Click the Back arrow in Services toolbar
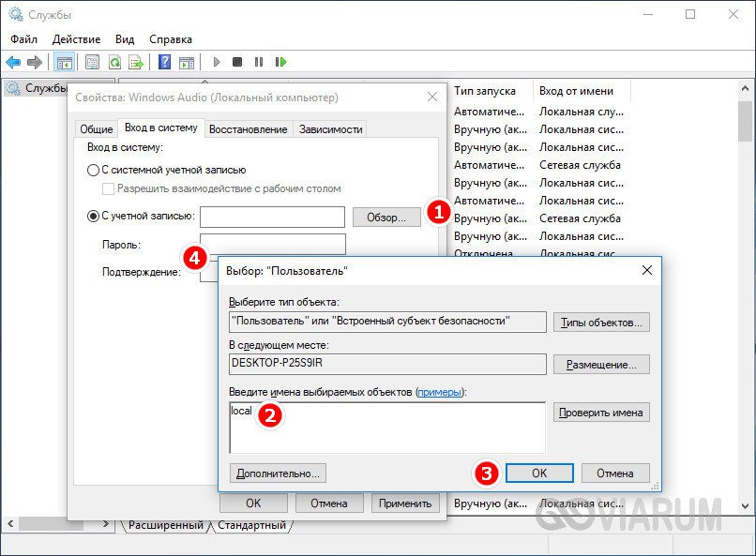This screenshot has width=756, height=556. click(x=13, y=62)
